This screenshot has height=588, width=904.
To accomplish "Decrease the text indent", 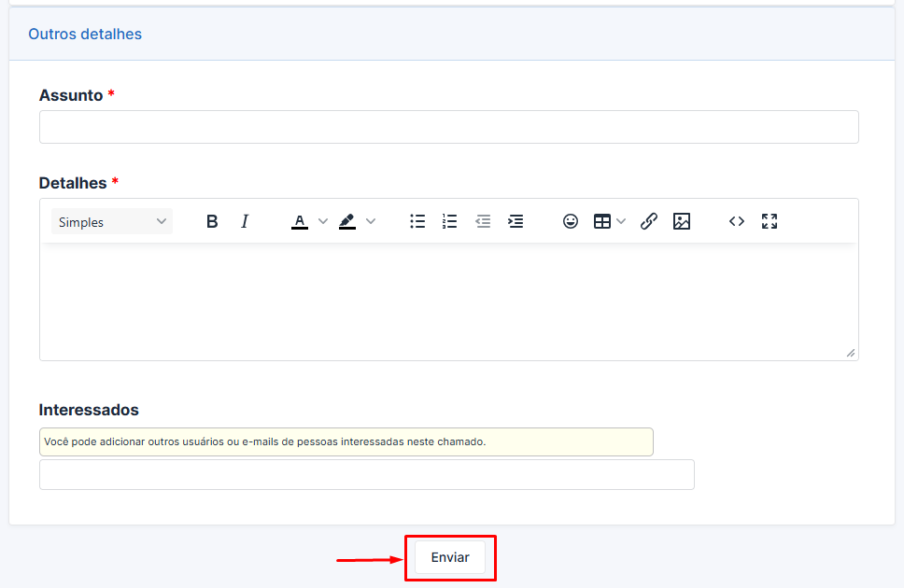I will point(483,221).
